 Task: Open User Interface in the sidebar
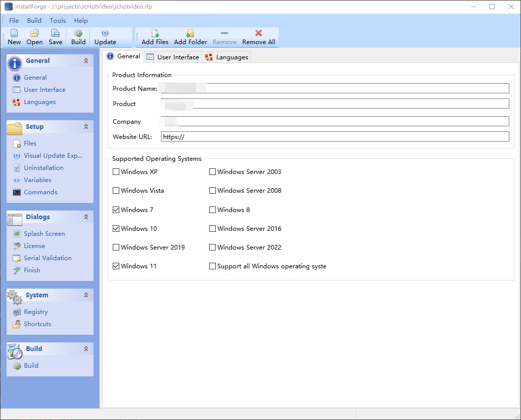39,90
